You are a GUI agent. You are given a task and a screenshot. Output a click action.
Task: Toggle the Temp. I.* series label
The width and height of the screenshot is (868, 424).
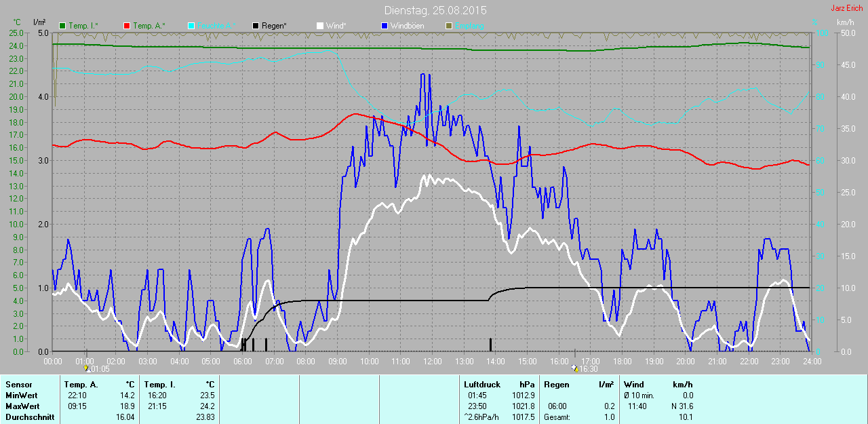coord(83,26)
